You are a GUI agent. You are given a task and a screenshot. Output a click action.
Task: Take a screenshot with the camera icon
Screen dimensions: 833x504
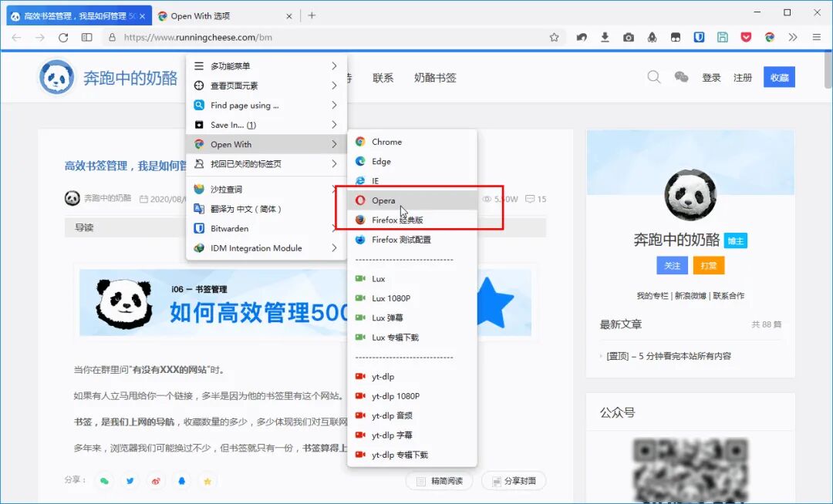[x=629, y=37]
